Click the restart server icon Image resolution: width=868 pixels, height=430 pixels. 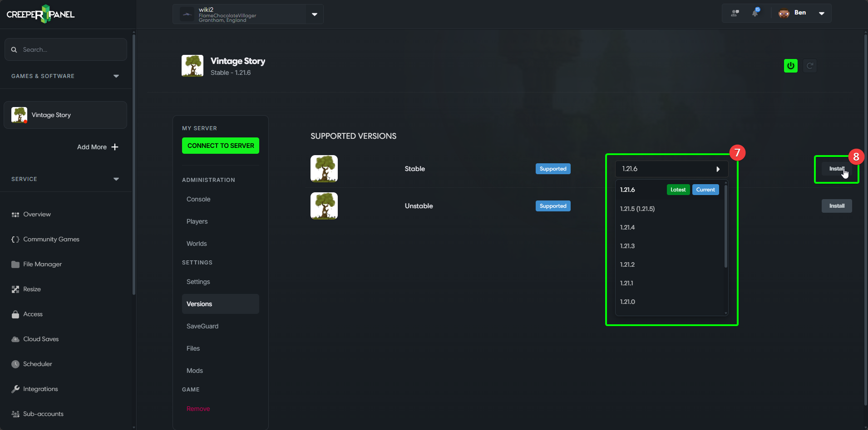pos(809,66)
